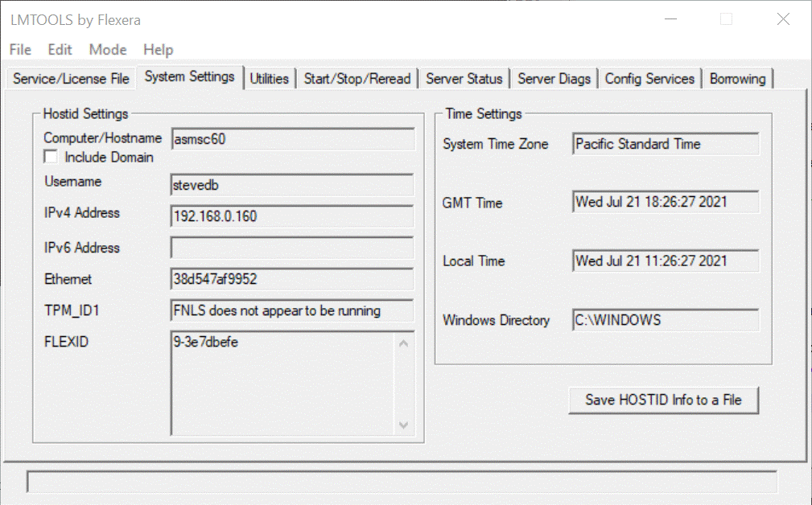Click the FLEXID scroll down arrow
Viewport: 812px width, 505px height.
tap(404, 425)
